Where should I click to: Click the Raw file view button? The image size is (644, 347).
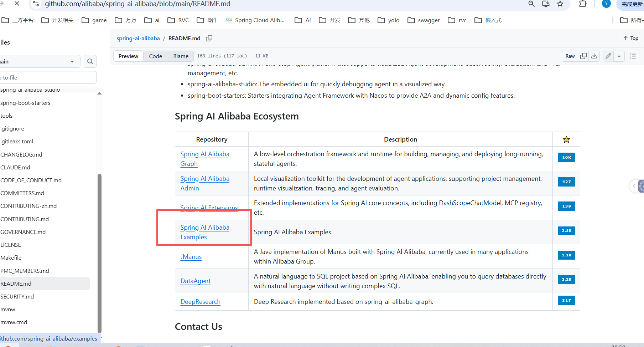570,56
